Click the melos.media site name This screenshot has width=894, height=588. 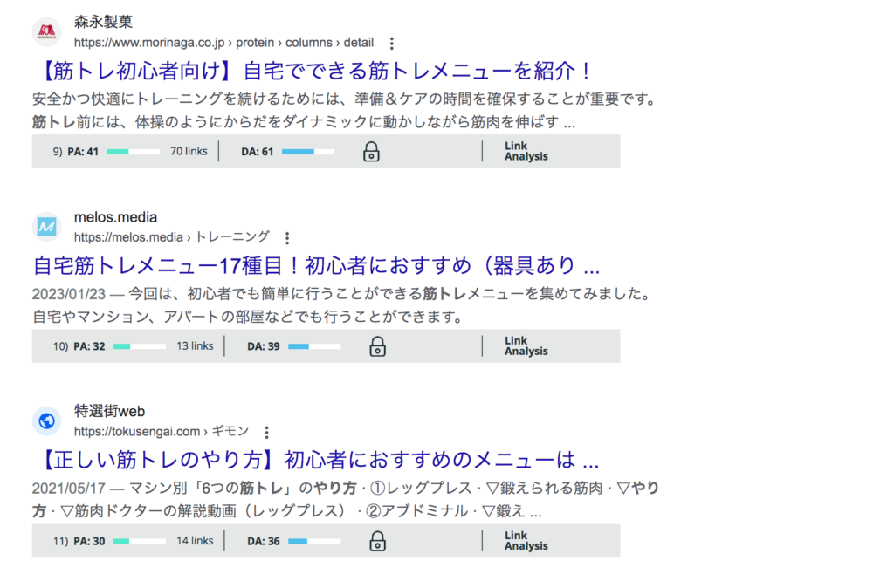[x=116, y=217]
